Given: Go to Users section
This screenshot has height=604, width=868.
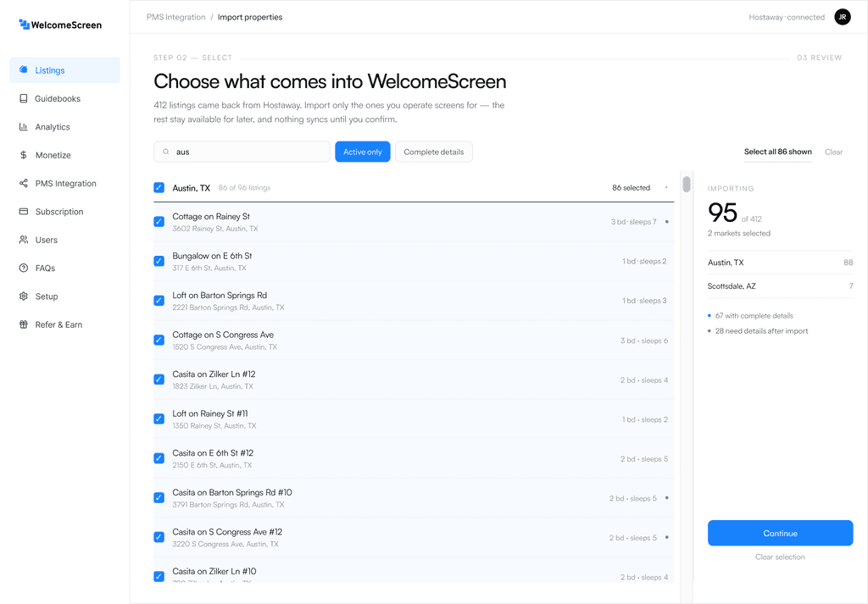Looking at the screenshot, I should (64, 240).
